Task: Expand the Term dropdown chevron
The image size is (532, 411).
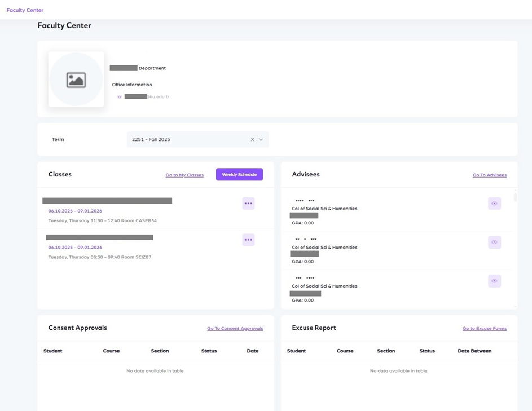Action: [x=261, y=139]
